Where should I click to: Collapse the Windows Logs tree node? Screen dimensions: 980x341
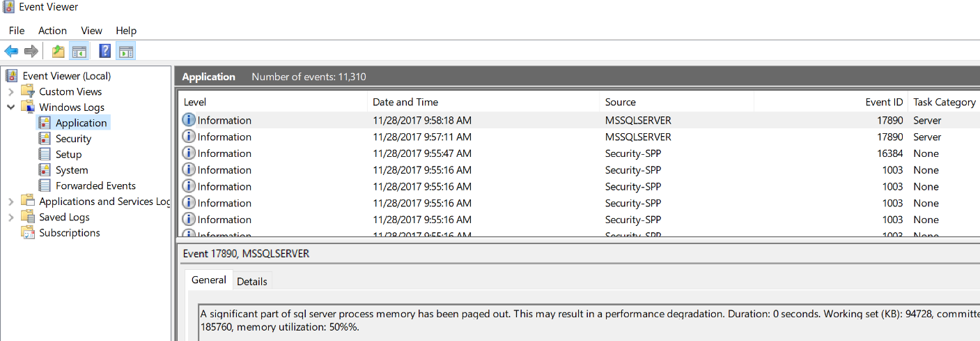pos(11,107)
